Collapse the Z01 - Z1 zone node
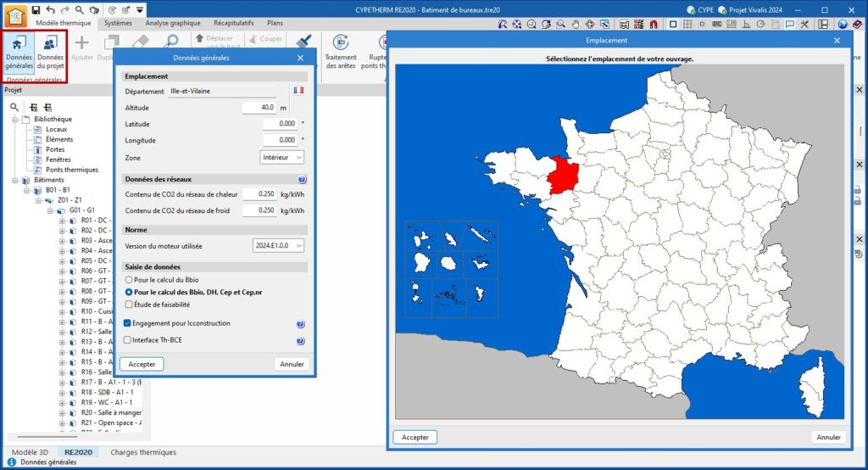 pos(39,200)
